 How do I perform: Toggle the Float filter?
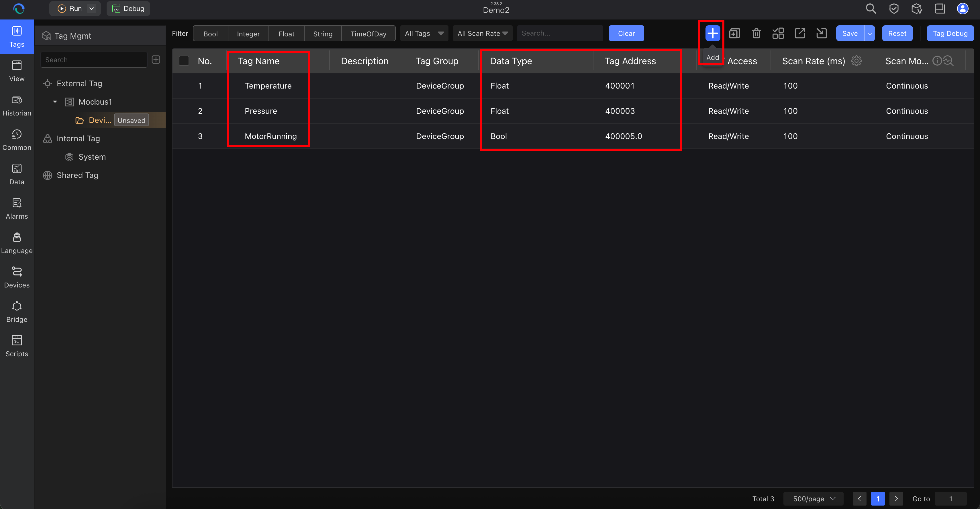(286, 34)
